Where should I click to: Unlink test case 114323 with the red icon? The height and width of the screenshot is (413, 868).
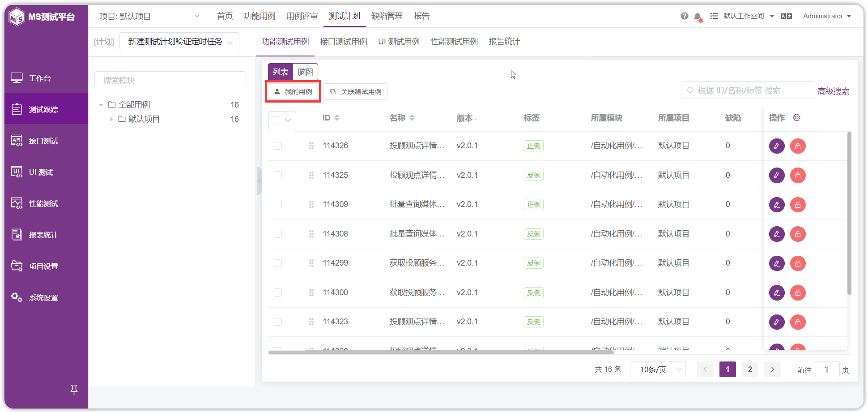[798, 322]
